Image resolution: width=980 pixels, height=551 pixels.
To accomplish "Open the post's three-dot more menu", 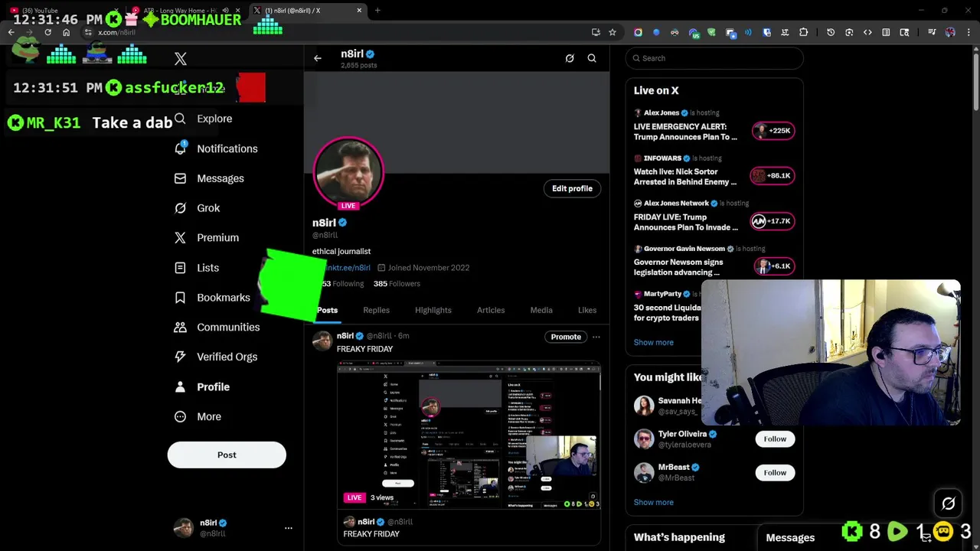I will coord(596,337).
